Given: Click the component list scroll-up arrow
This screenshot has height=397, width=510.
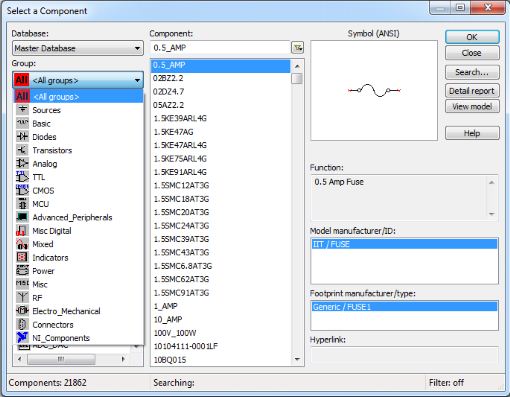Looking at the screenshot, I should tap(297, 66).
